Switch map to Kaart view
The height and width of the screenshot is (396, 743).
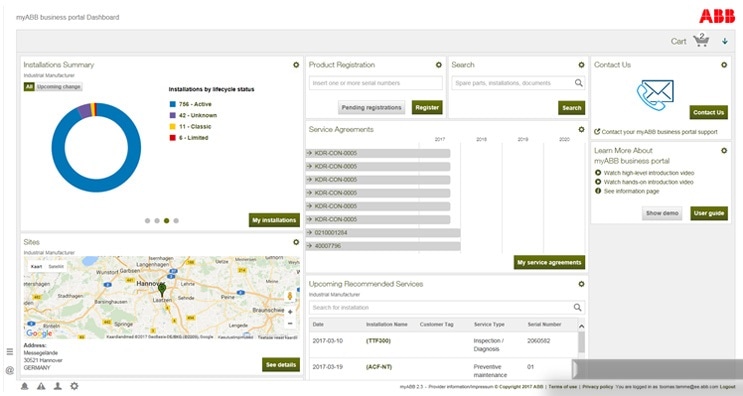[x=36, y=266]
